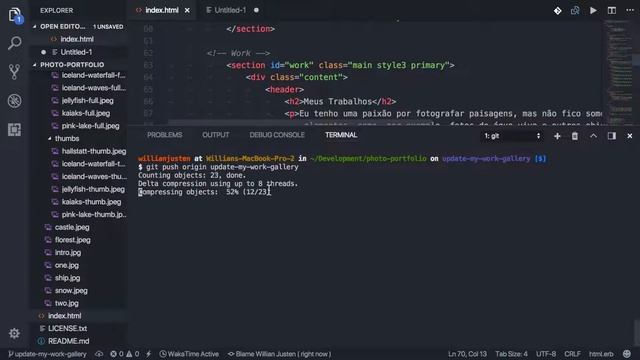This screenshot has width=640, height=360.
Task: Open the Search view in activity bar
Action: [14, 43]
